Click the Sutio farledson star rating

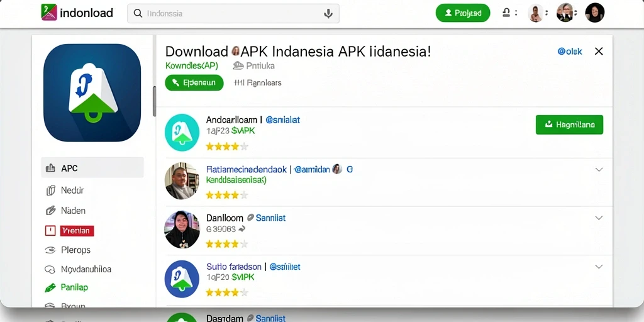point(227,292)
